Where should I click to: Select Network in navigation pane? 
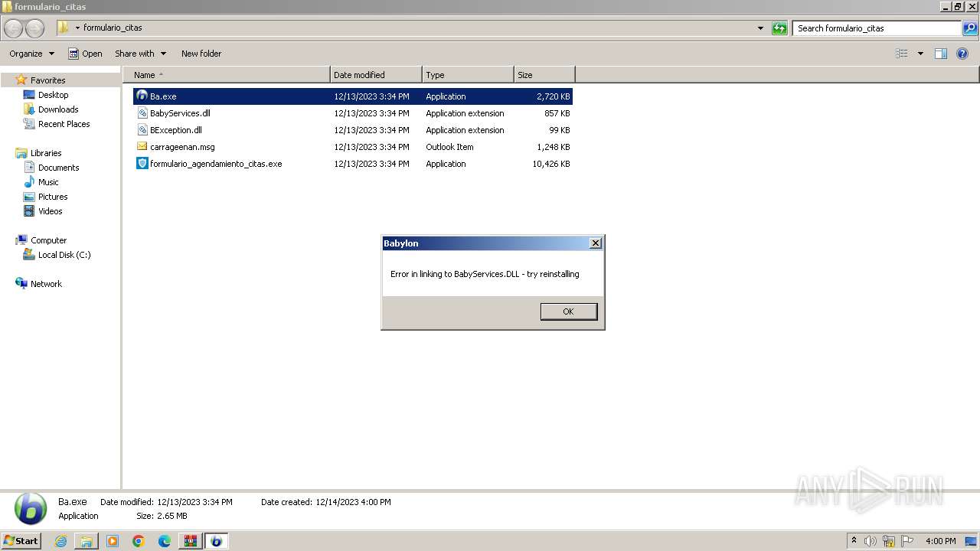(x=46, y=284)
